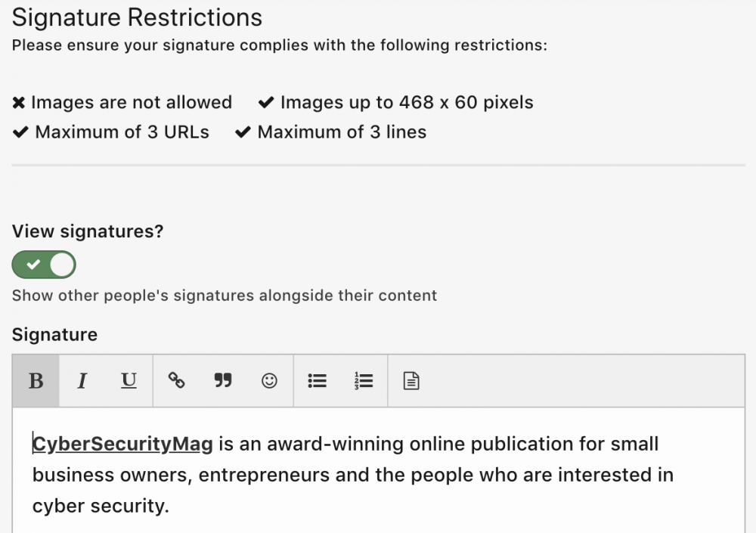Screen dimensions: 756x533
Task: Click the 'View signatures?' label
Action: coord(88,231)
